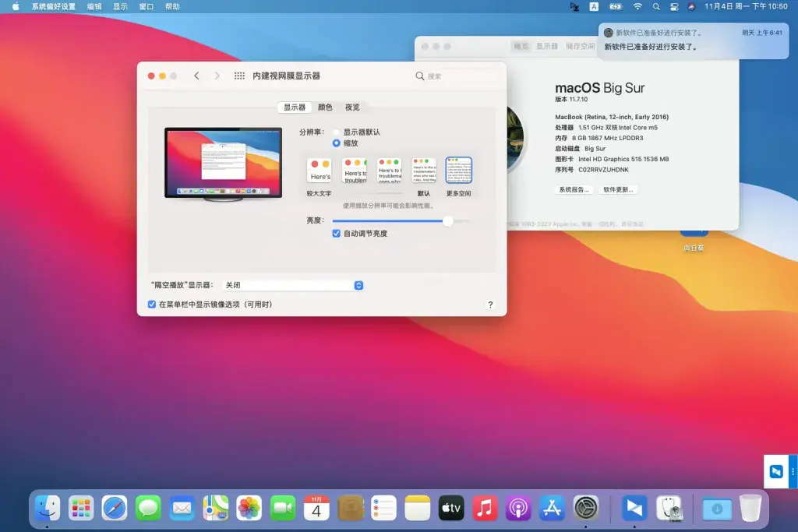Viewport: 798px width, 532px height.
Task: Open the Messages app in Dock
Action: tap(148, 508)
